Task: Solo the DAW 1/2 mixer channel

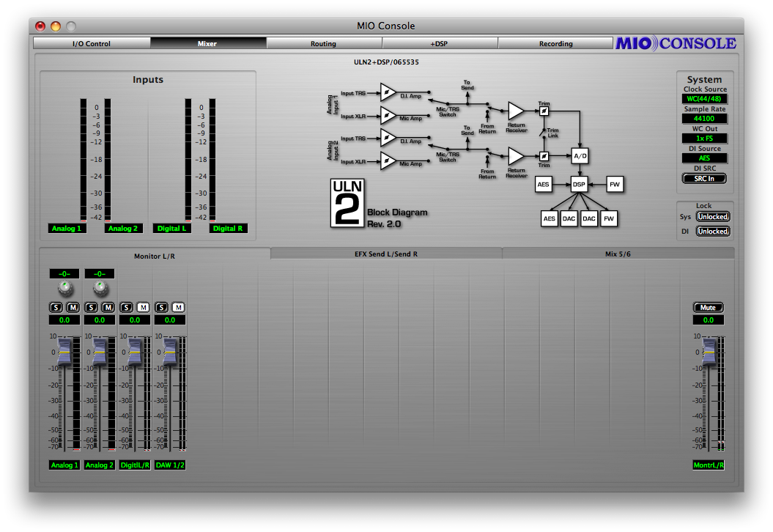Action: [x=161, y=308]
